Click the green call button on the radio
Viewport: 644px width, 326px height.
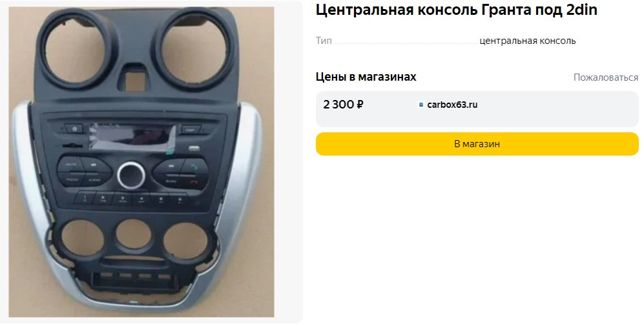(x=195, y=166)
